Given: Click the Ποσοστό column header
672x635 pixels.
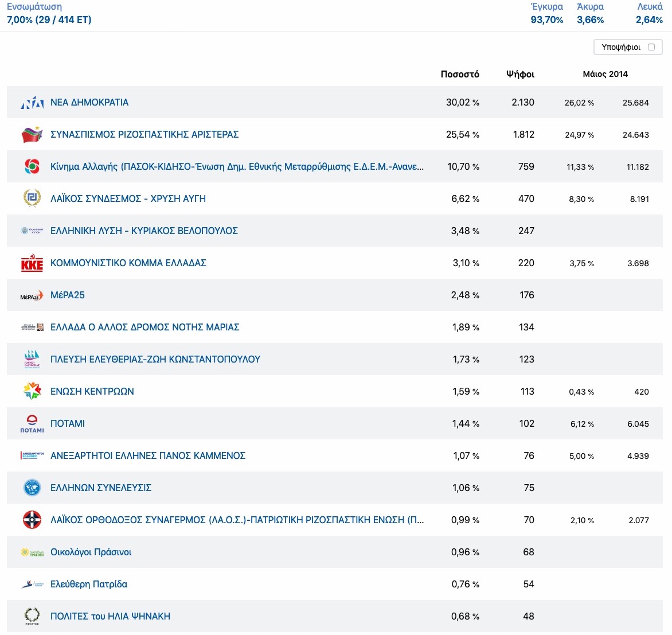Looking at the screenshot, I should tap(460, 74).
